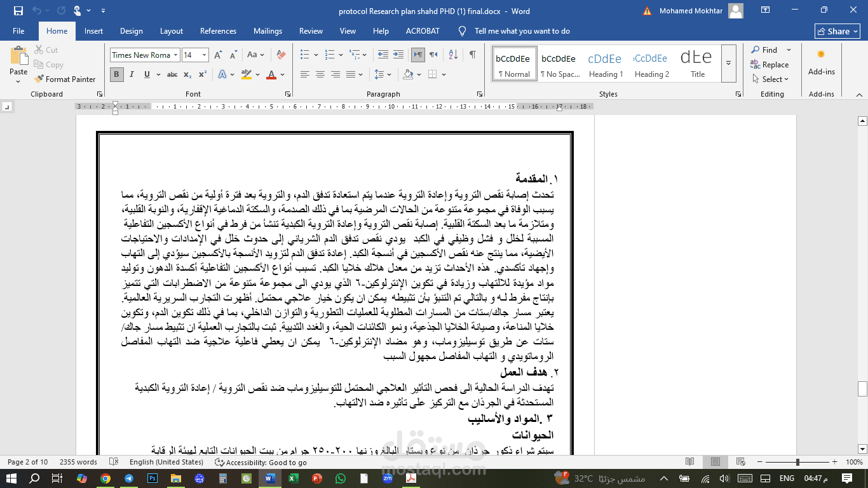Toggle Show/Hide paragraph marks
Viewport: 868px width, 488px height.
pyautogui.click(x=473, y=55)
